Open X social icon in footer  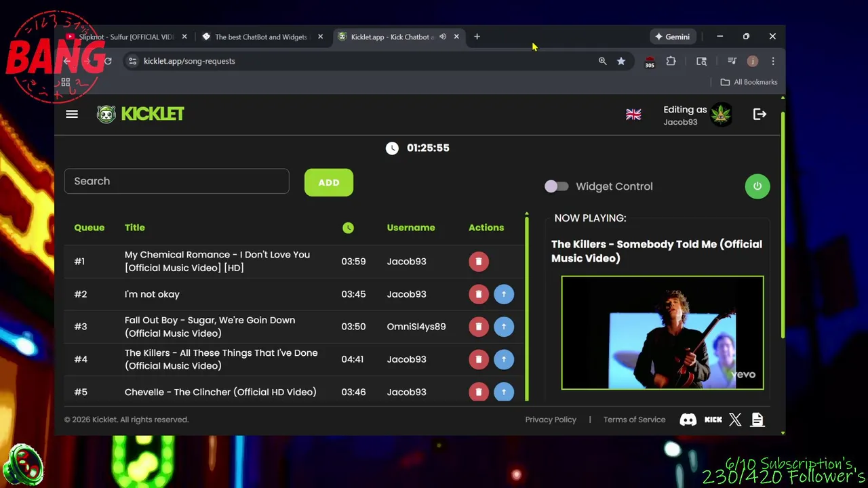coord(735,420)
